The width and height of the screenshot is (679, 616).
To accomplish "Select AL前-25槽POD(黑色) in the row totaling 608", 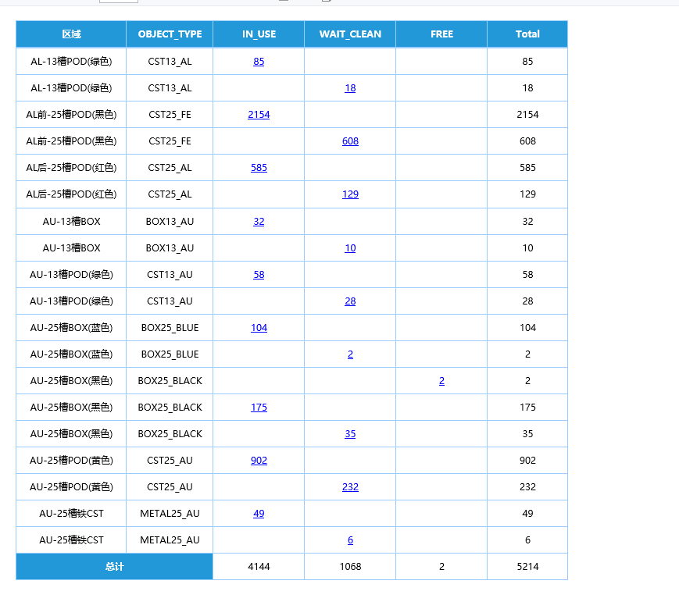I will pos(71,141).
